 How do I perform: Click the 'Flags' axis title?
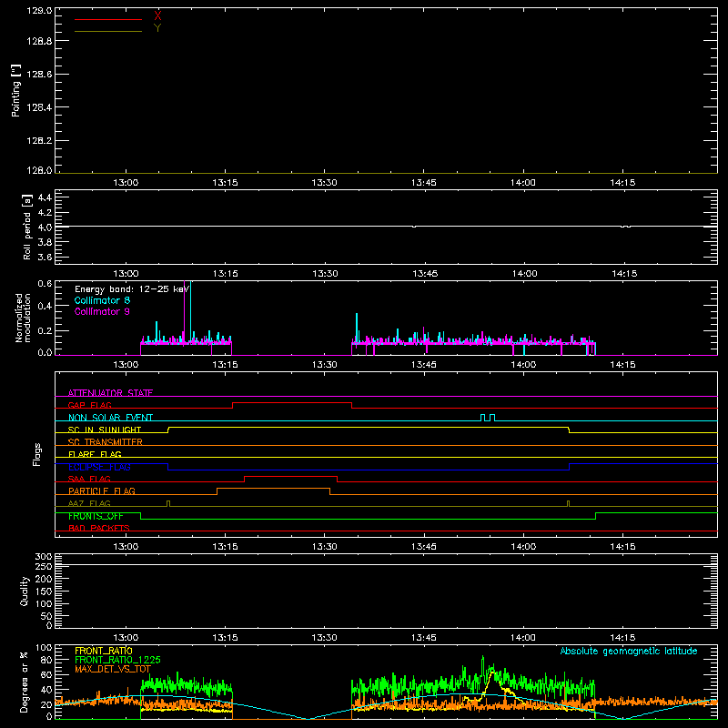coord(36,454)
